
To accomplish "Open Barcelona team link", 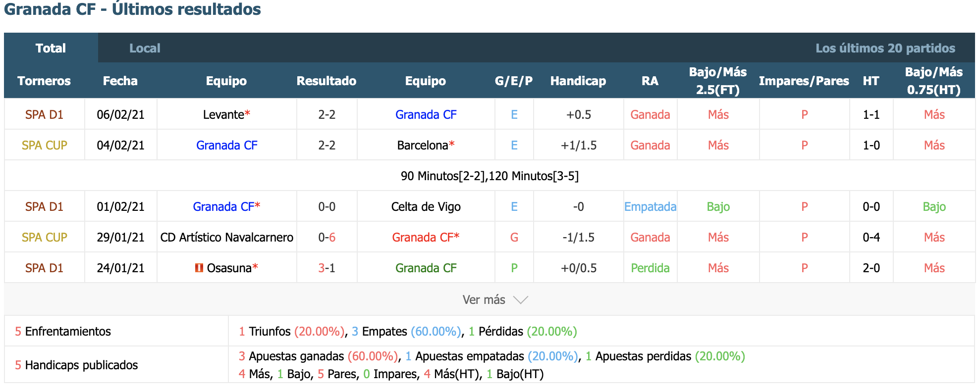I will (x=423, y=145).
